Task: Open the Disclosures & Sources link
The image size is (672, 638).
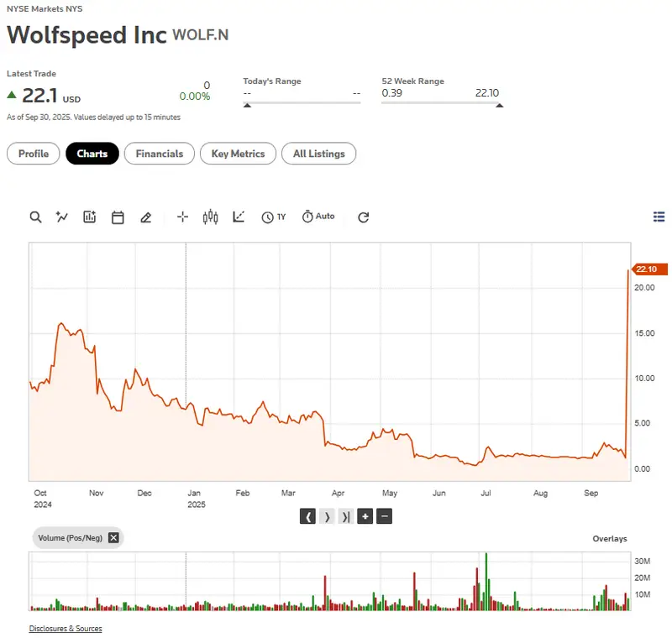Action: 66,628
